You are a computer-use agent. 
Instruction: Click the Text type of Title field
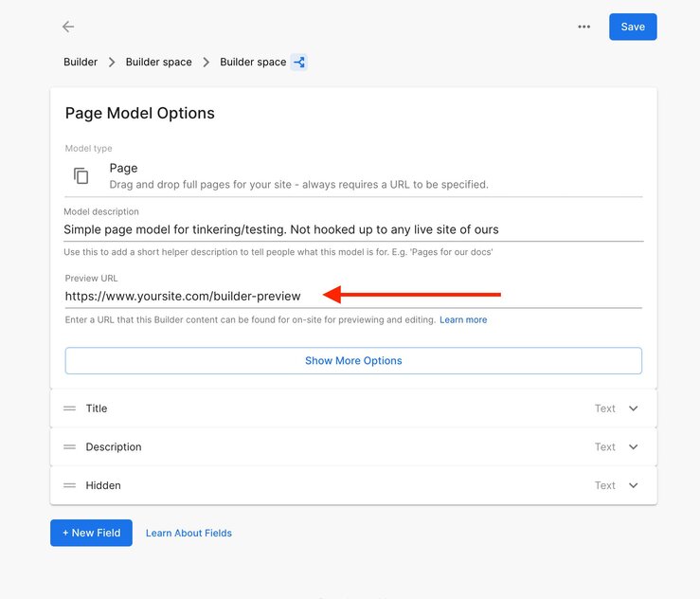pyautogui.click(x=605, y=408)
